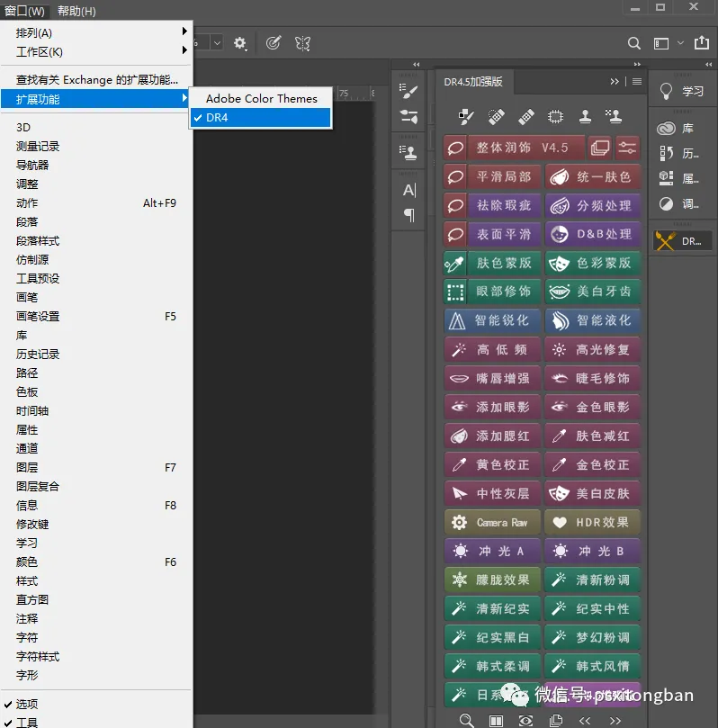This screenshot has height=728, width=718.
Task: Click the share export icon
Action: [x=701, y=42]
